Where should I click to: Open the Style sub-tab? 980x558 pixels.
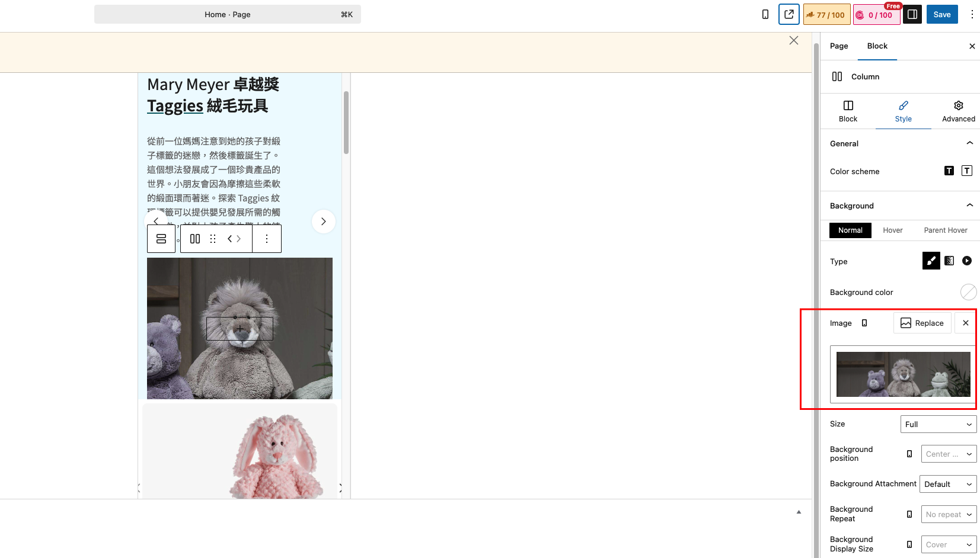(904, 111)
